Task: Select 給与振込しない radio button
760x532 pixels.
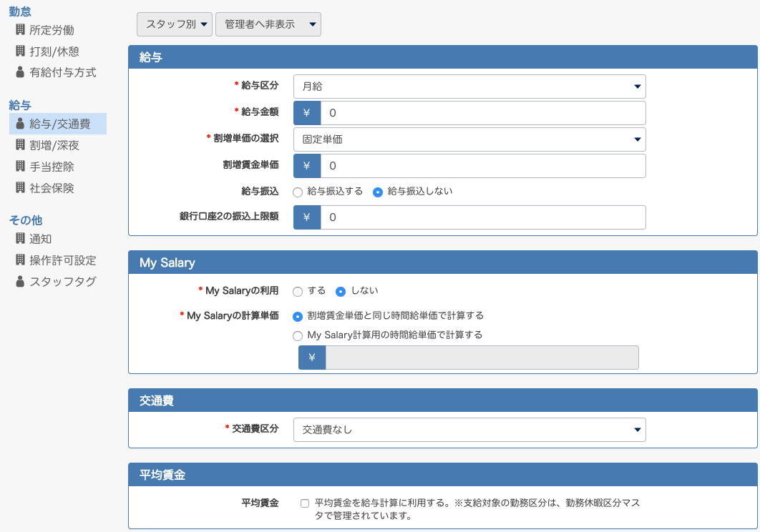Action: (378, 192)
